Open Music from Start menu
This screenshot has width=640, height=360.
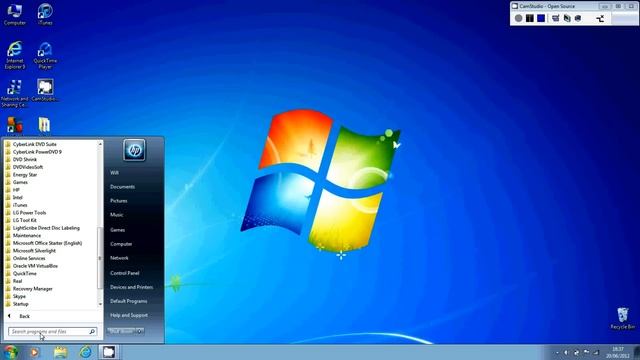[117, 215]
